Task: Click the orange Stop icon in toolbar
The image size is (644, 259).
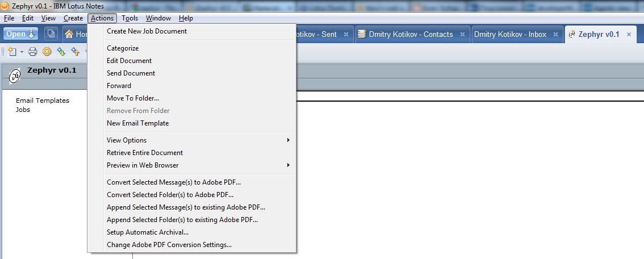Action: pos(47,52)
